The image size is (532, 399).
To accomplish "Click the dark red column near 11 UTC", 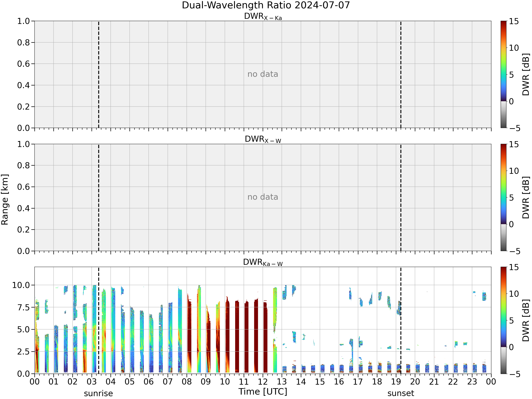I will tap(246, 337).
